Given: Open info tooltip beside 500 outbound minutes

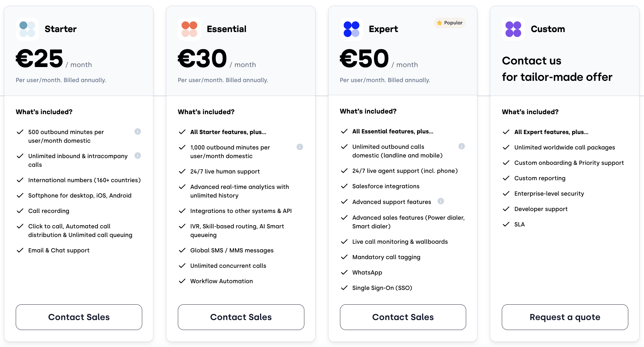Looking at the screenshot, I should pyautogui.click(x=138, y=131).
